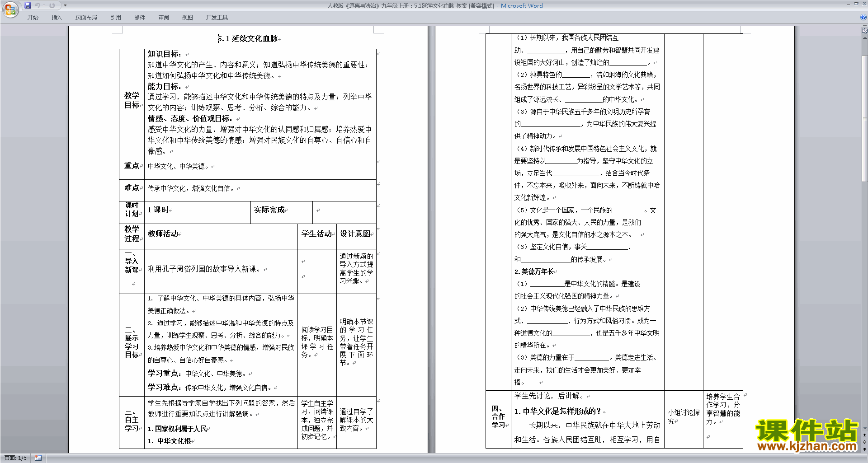Click the 利用孔子周游列国的故事导入新课 text
868x463 pixels.
pos(204,269)
